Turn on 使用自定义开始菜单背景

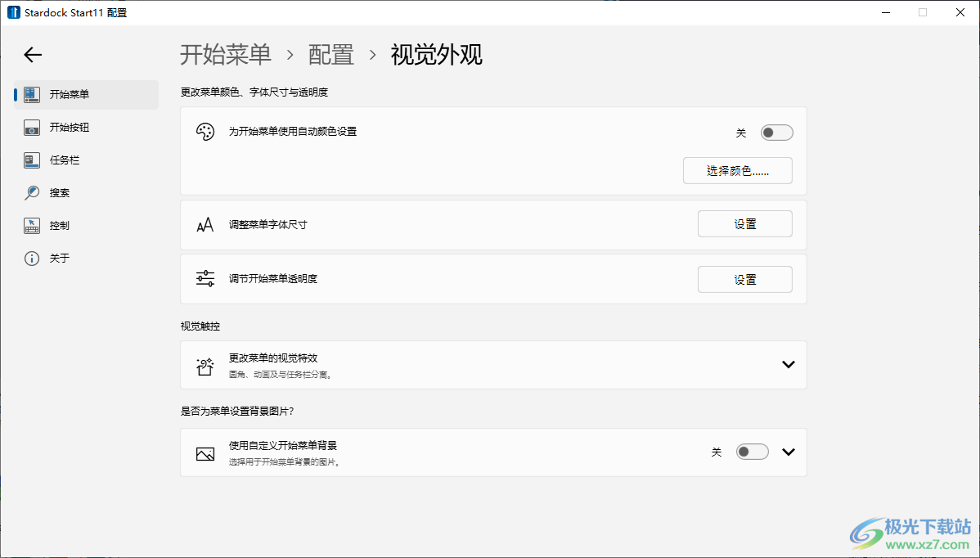(751, 451)
